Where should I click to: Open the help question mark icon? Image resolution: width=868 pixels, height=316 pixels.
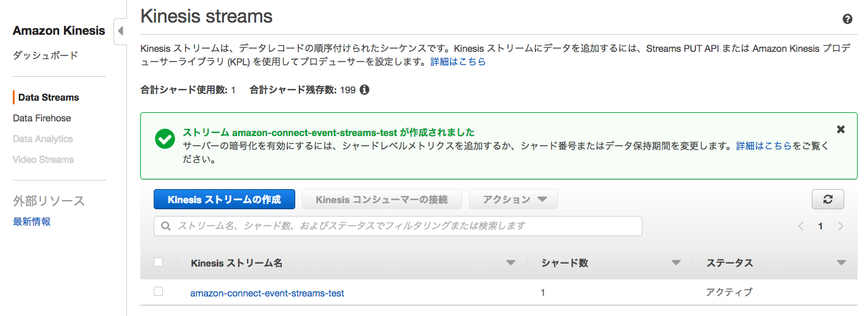tap(847, 19)
